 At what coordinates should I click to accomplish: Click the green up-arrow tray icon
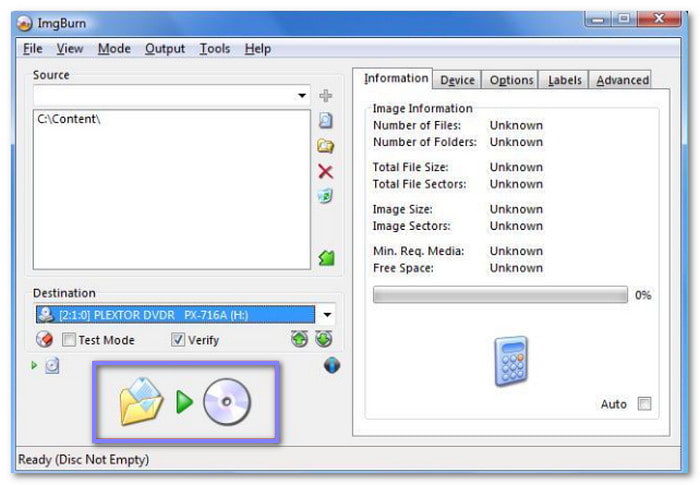[300, 339]
